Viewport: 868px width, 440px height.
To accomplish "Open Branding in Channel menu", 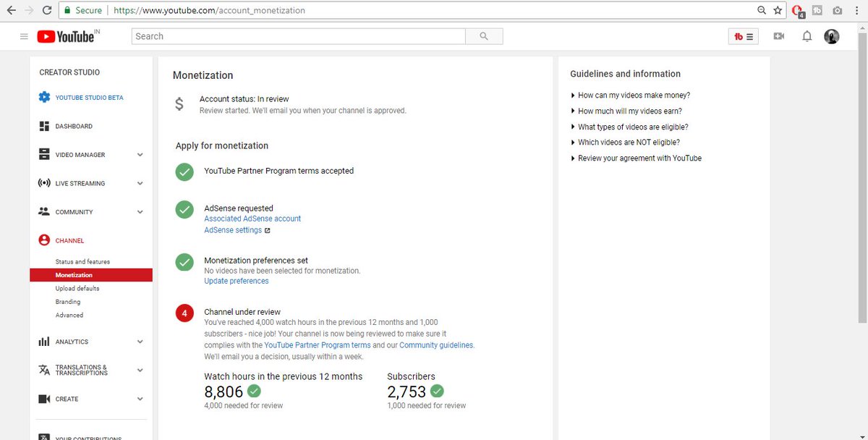I will point(68,302).
